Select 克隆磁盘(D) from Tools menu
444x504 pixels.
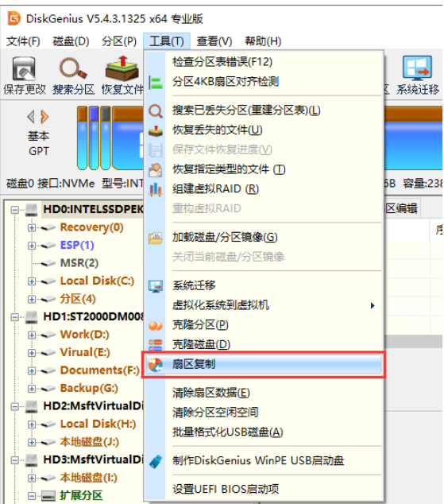pos(263,344)
